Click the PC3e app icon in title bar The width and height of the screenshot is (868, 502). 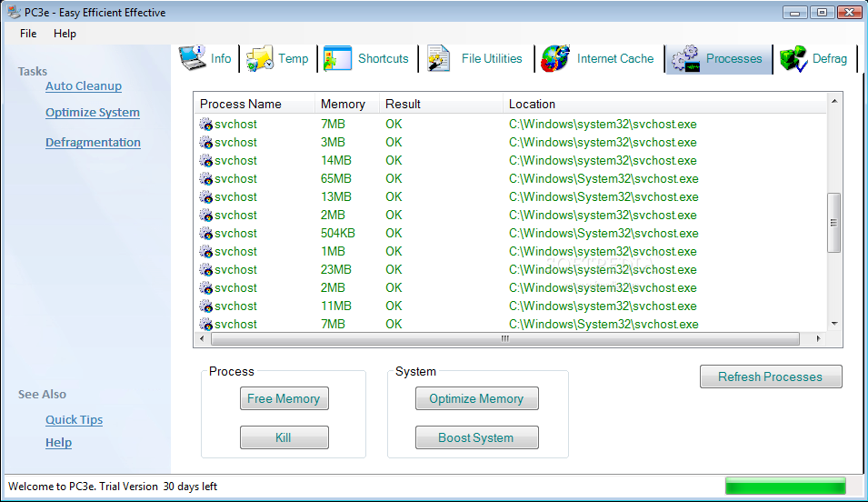[x=15, y=12]
